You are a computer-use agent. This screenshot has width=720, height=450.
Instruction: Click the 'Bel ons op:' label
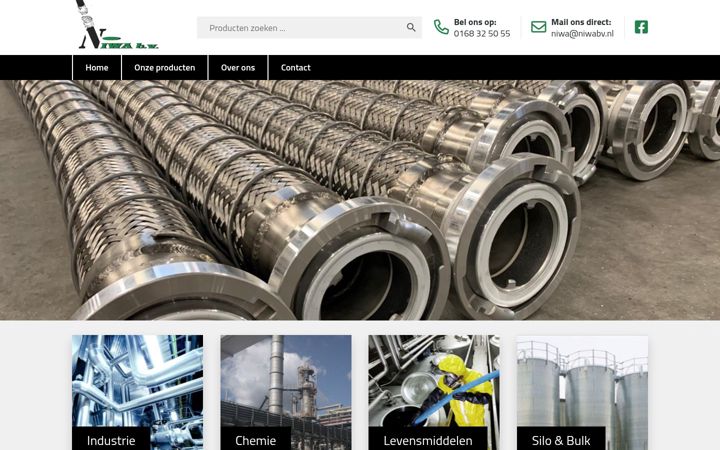click(475, 22)
